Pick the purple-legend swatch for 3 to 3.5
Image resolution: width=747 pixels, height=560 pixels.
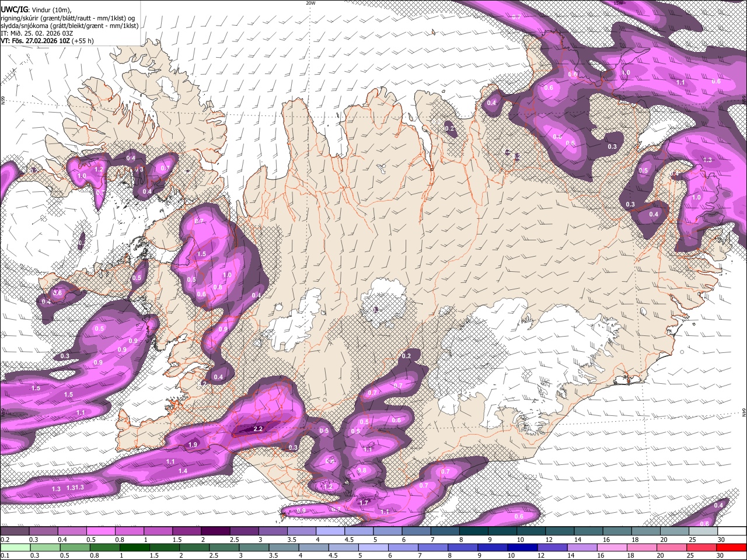click(x=273, y=531)
